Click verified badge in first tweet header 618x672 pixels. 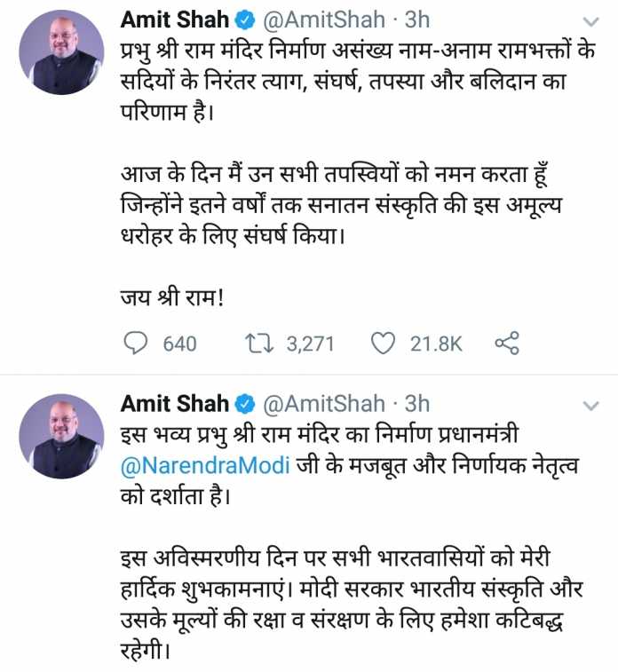pyautogui.click(x=246, y=20)
